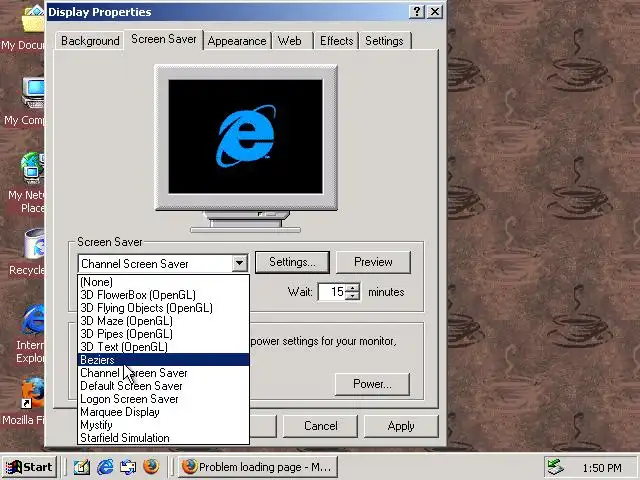
Task: Click the Preview button
Action: click(373, 262)
